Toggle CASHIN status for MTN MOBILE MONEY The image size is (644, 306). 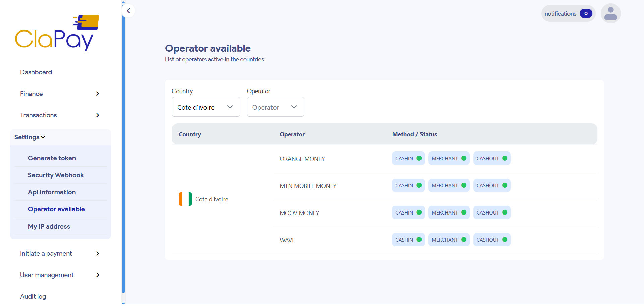(408, 185)
